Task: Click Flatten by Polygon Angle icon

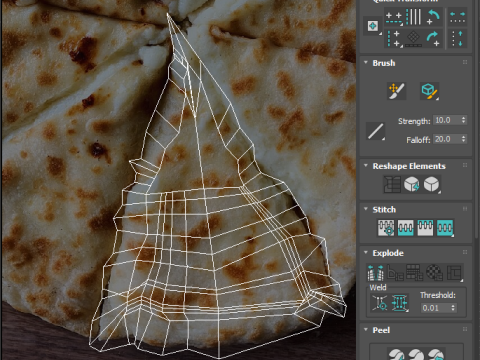Action: click(x=395, y=272)
